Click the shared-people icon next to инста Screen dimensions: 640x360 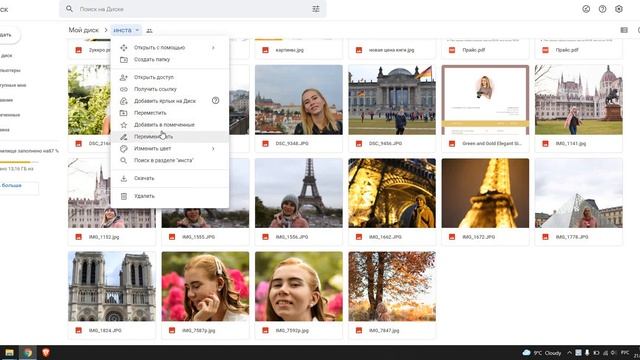[149, 31]
